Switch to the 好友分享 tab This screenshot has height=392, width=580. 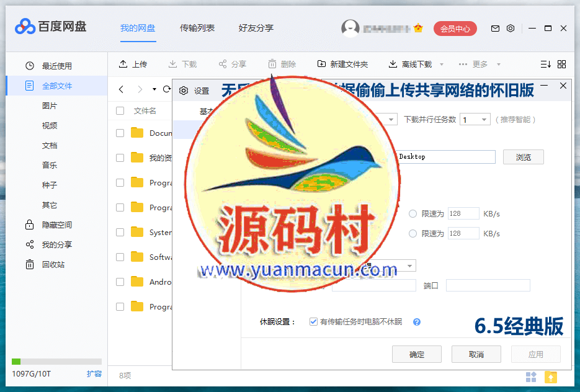coord(256,28)
